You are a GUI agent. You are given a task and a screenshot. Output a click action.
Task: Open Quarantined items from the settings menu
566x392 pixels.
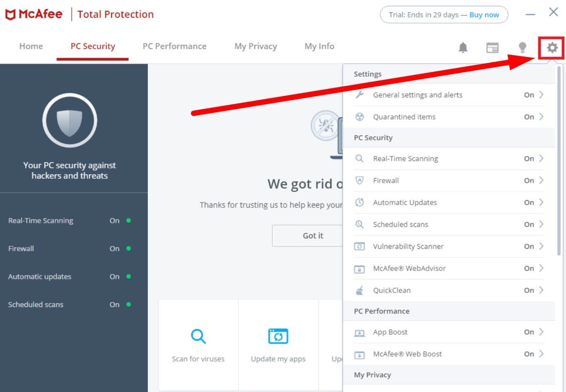(x=404, y=117)
